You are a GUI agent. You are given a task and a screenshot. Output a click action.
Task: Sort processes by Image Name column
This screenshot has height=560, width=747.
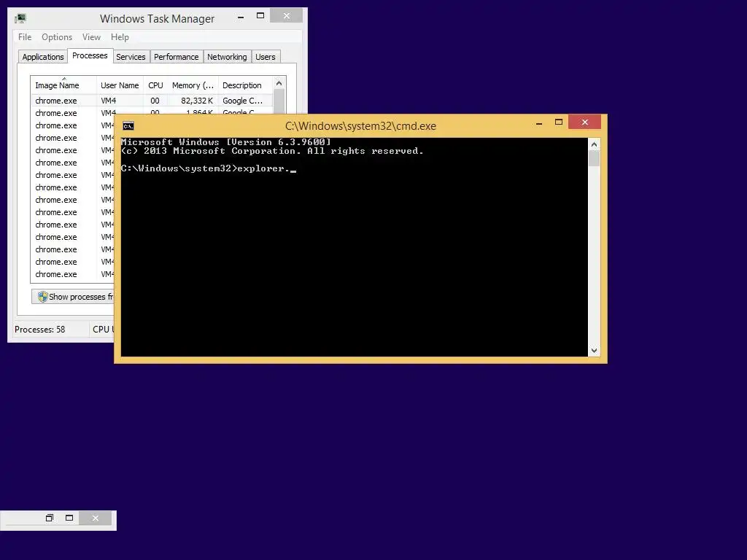pyautogui.click(x=64, y=85)
